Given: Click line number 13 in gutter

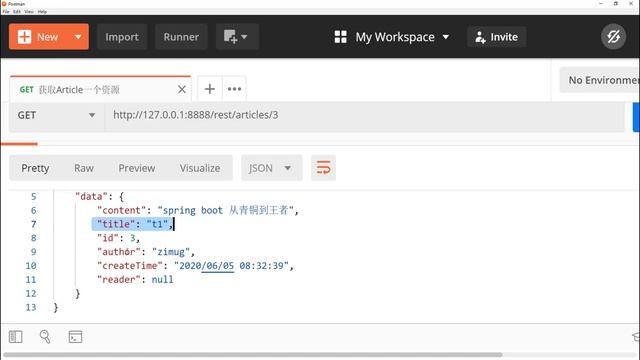Looking at the screenshot, I should click(x=31, y=307).
